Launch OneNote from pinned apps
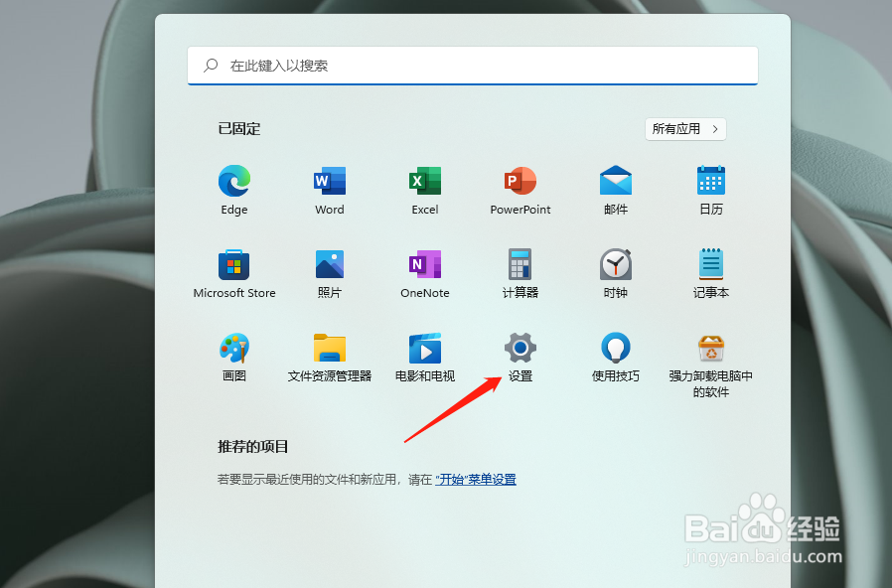The height and width of the screenshot is (588, 892). pos(425,273)
